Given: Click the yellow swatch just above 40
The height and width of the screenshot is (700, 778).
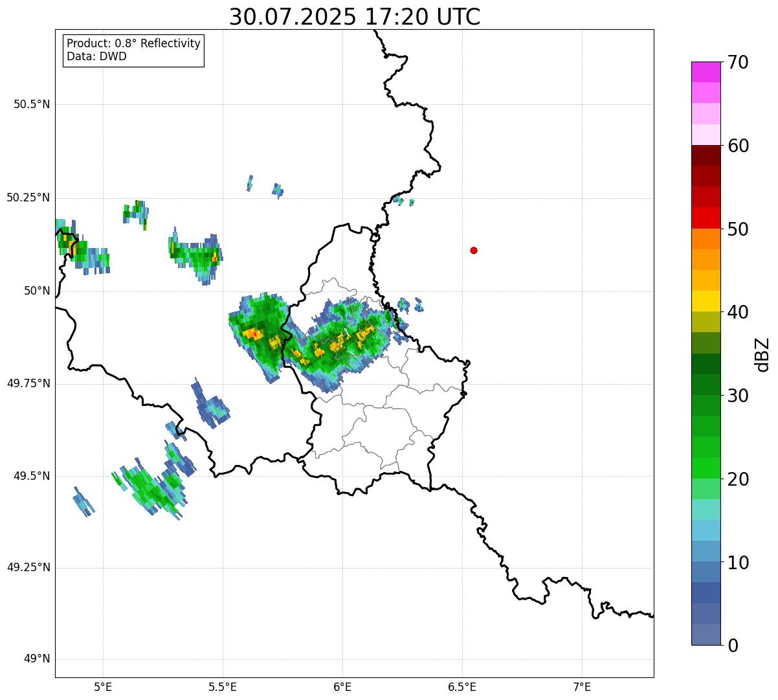Looking at the screenshot, I should (x=706, y=301).
